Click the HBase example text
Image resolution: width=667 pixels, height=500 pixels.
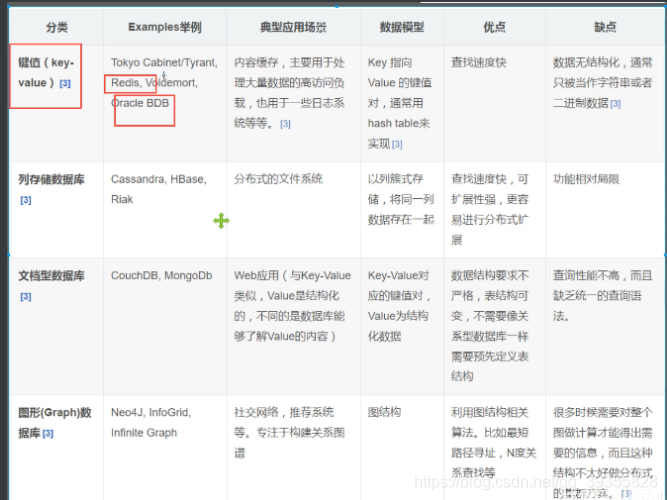[188, 179]
